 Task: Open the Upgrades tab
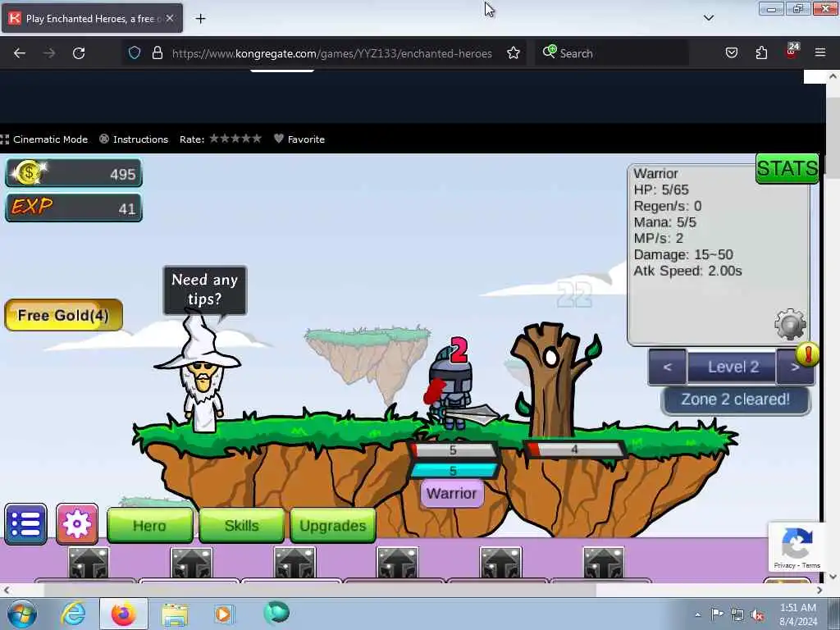(x=333, y=526)
